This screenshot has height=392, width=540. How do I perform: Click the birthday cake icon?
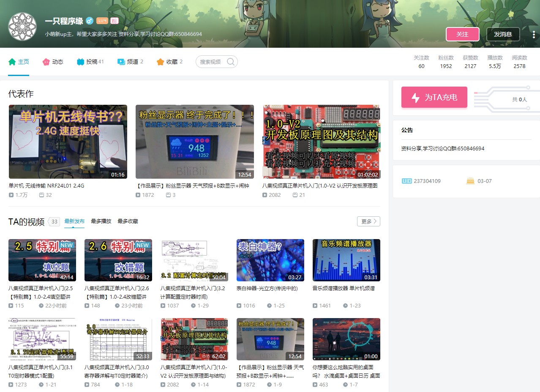470,181
